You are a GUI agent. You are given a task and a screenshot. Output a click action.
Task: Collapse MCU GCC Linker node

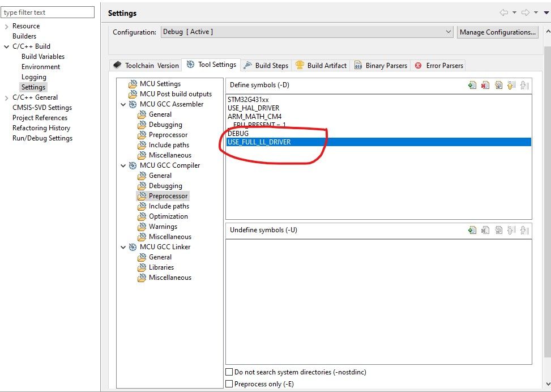[123, 247]
